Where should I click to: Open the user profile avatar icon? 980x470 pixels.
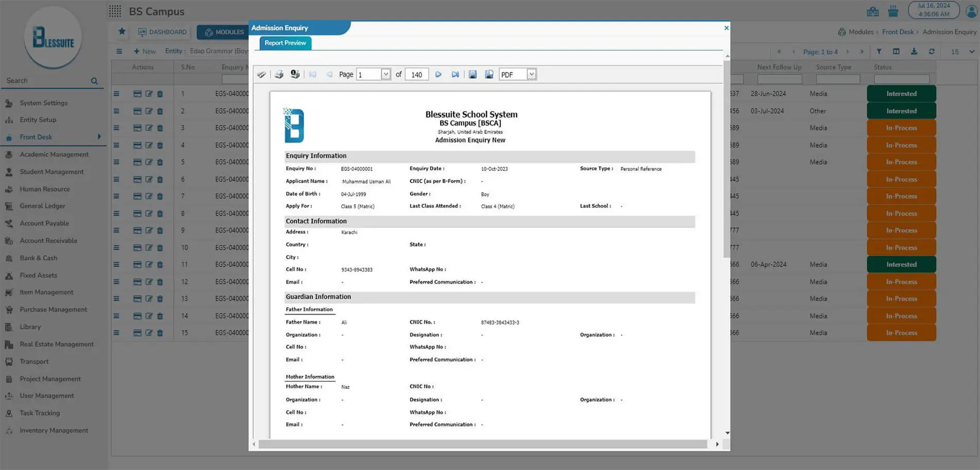coord(971,11)
